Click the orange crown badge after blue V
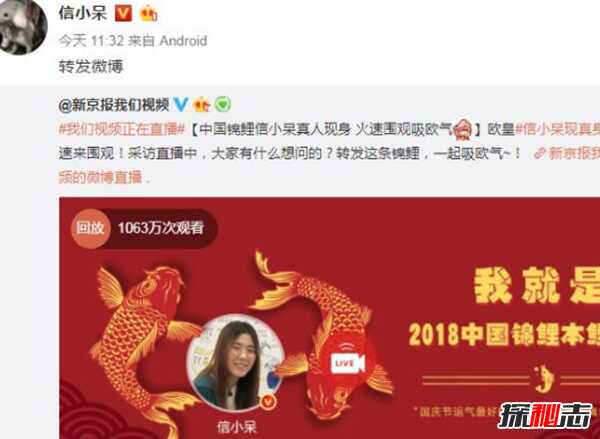600x439 pixels. (202, 104)
